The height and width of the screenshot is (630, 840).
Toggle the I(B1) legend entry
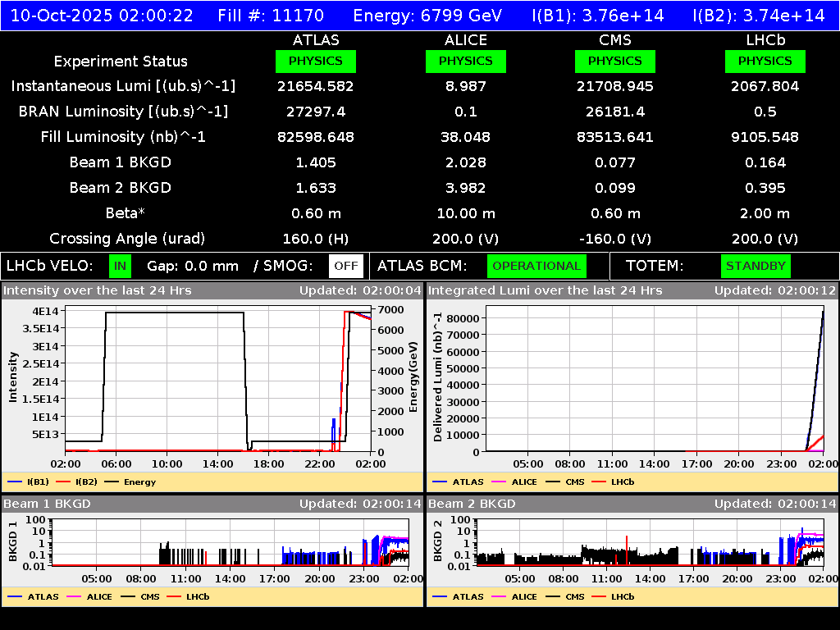pyautogui.click(x=29, y=482)
